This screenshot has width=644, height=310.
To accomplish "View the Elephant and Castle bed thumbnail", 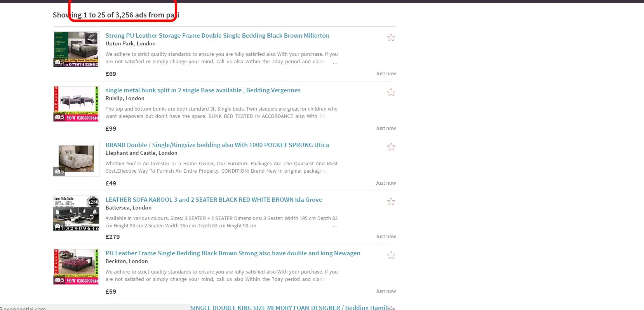I will [76, 159].
